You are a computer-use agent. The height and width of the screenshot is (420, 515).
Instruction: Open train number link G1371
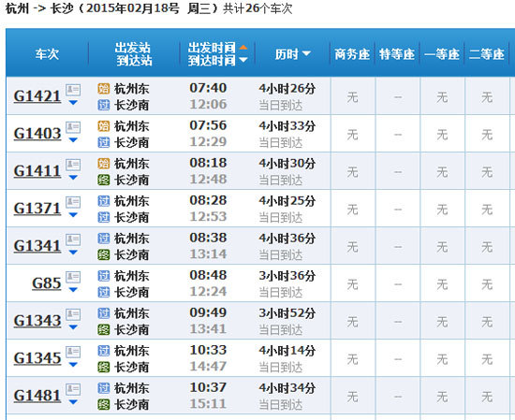click(x=37, y=209)
